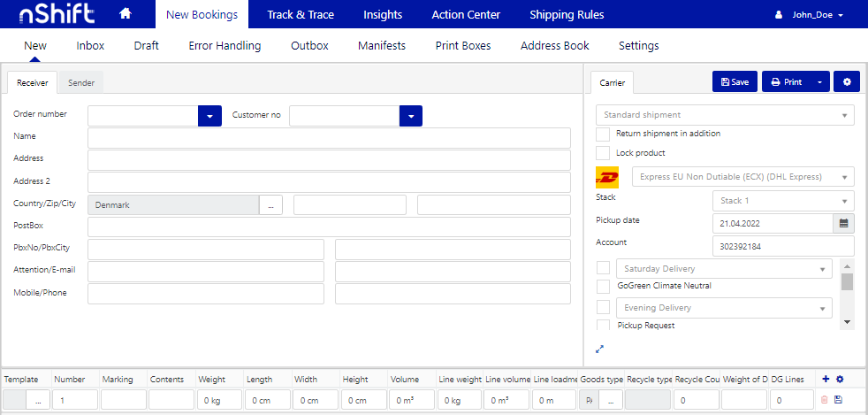Image resolution: width=868 pixels, height=415 pixels.
Task: Focus the Marking cell in goods line
Action: coord(124,399)
